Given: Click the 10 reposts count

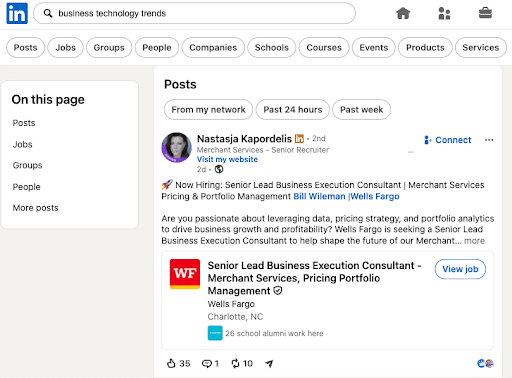Looking at the screenshot, I should click(248, 363).
